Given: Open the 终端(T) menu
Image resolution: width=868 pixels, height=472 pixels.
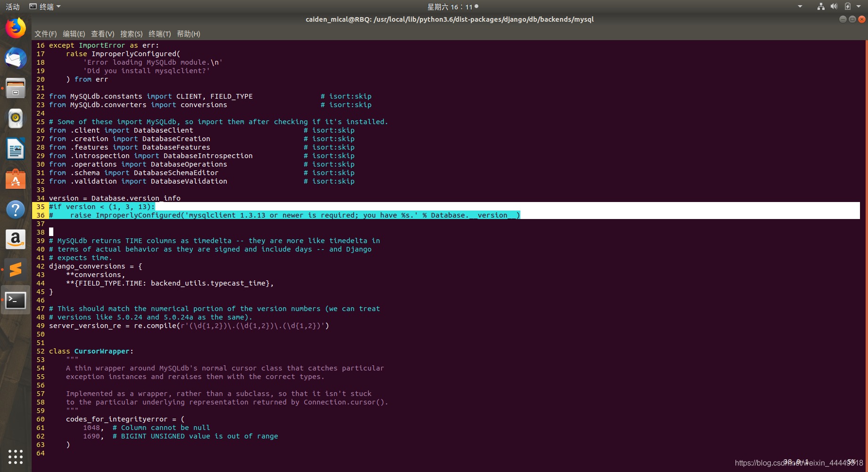Looking at the screenshot, I should 159,34.
